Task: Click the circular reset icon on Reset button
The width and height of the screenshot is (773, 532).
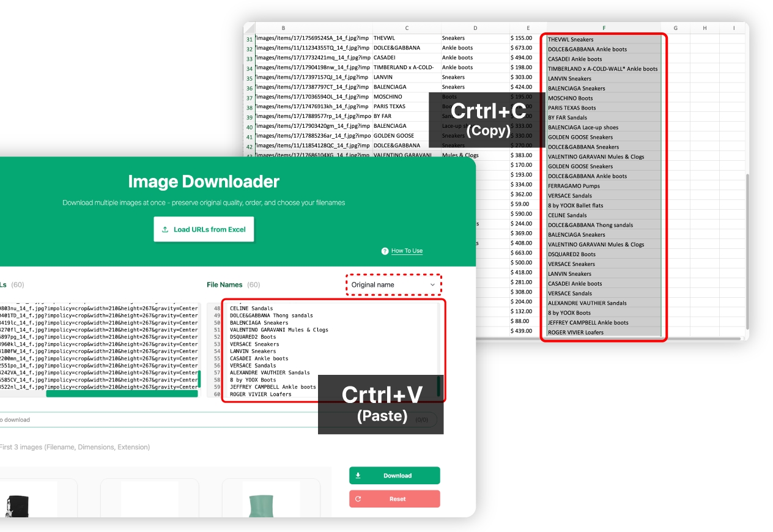Action: coord(358,499)
